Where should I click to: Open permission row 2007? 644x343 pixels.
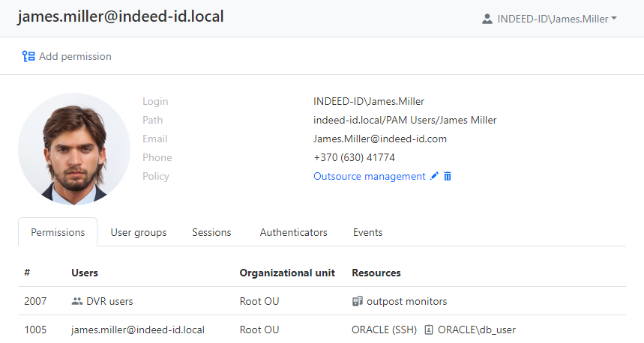(x=35, y=301)
